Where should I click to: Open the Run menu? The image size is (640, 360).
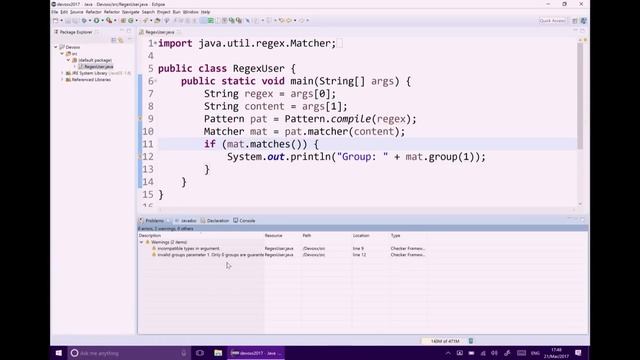click(x=176, y=12)
